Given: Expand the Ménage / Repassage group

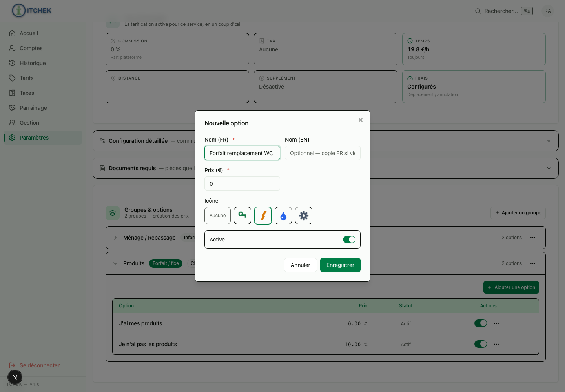Looking at the screenshot, I should [x=115, y=238].
